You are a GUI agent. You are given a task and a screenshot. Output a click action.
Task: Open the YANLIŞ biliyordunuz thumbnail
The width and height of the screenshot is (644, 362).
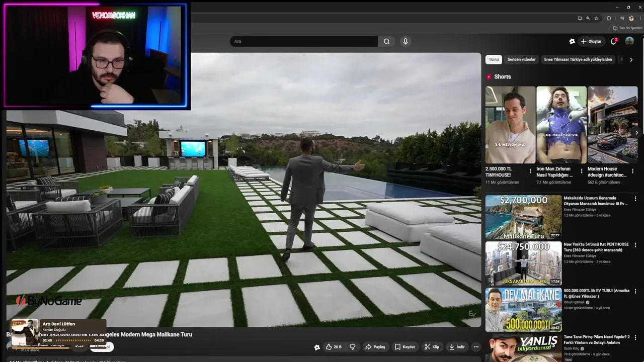(x=523, y=348)
